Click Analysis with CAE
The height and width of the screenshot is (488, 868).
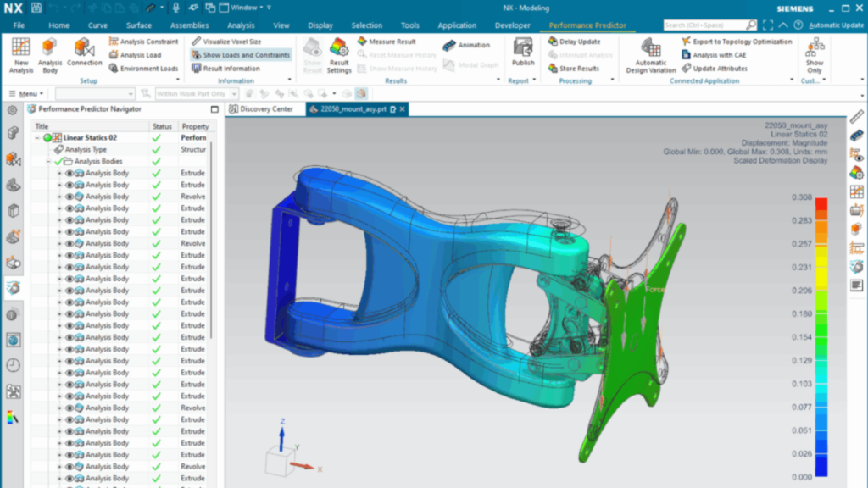click(x=714, y=55)
